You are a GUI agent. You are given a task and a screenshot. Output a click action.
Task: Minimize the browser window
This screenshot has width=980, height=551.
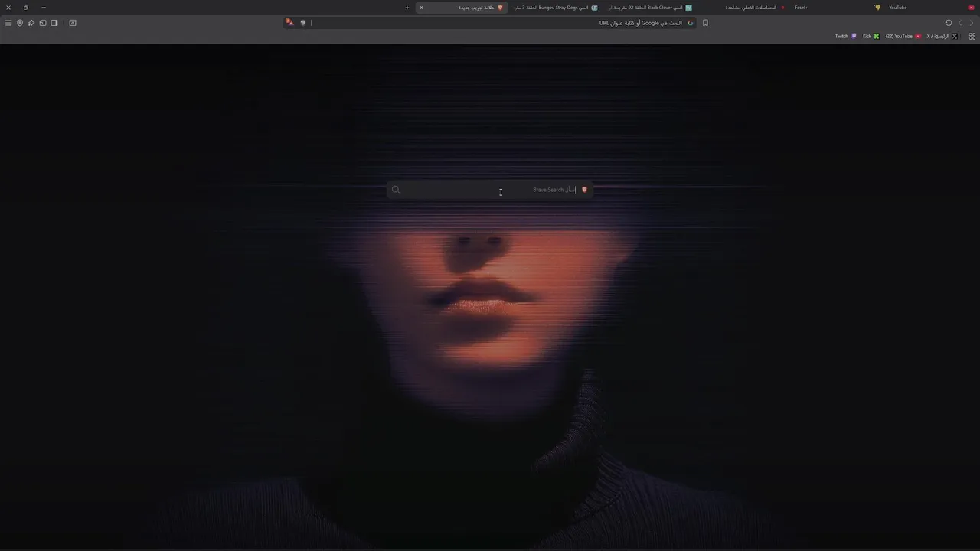[43, 8]
